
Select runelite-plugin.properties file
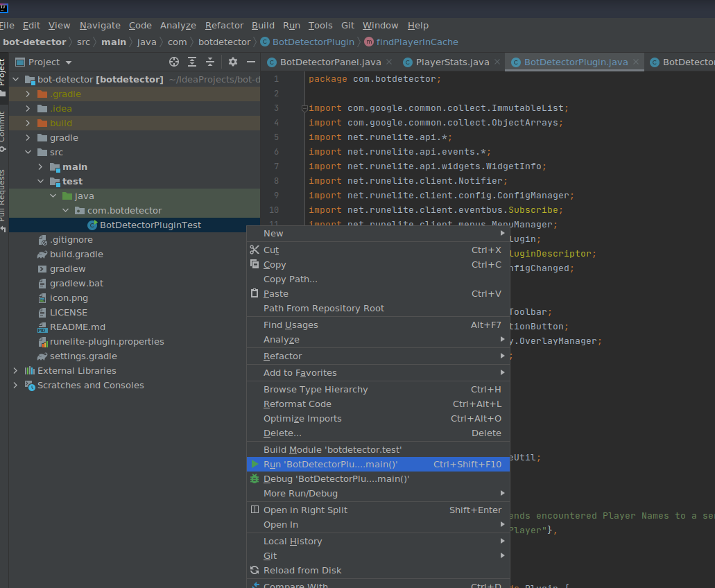[x=107, y=342]
